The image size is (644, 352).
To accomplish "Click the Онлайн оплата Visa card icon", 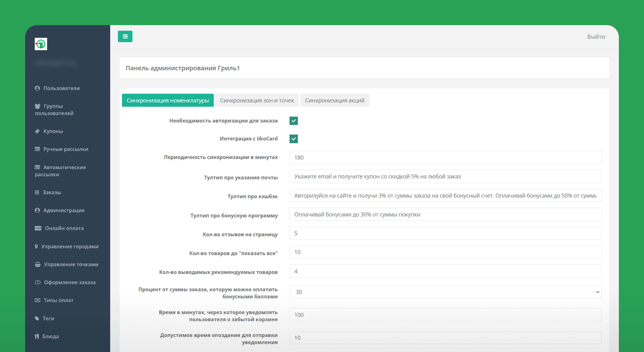I will pos(38,228).
